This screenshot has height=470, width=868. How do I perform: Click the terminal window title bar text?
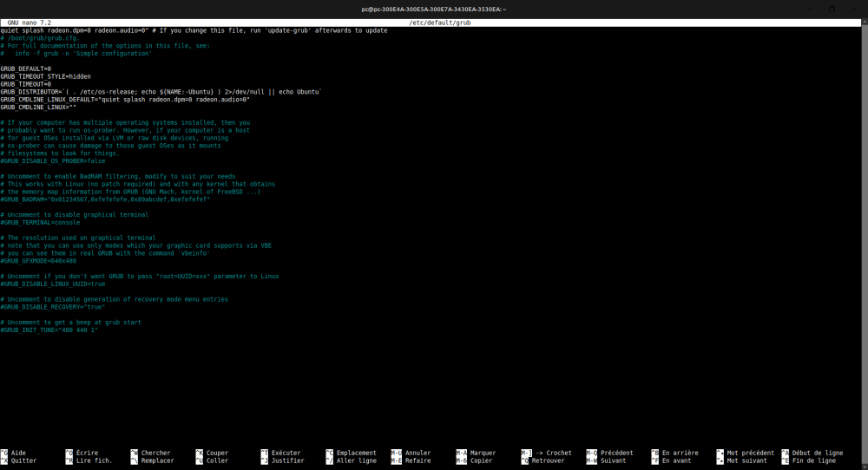pos(434,8)
